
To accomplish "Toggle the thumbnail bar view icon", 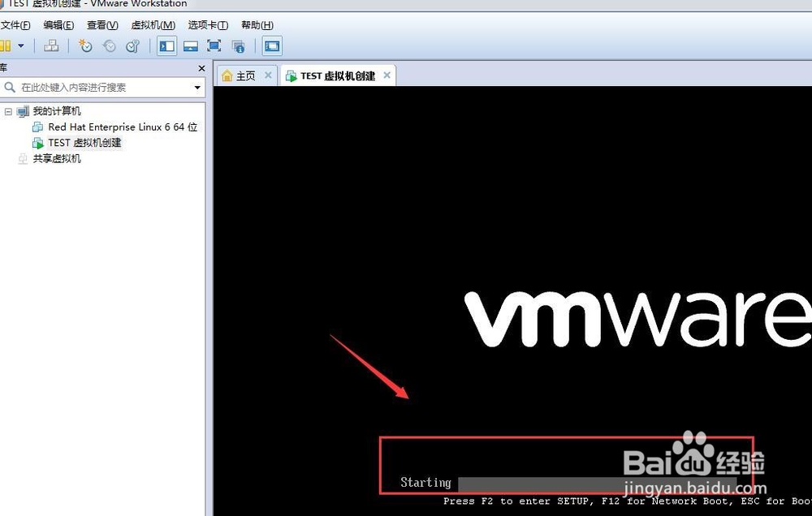I will point(191,46).
